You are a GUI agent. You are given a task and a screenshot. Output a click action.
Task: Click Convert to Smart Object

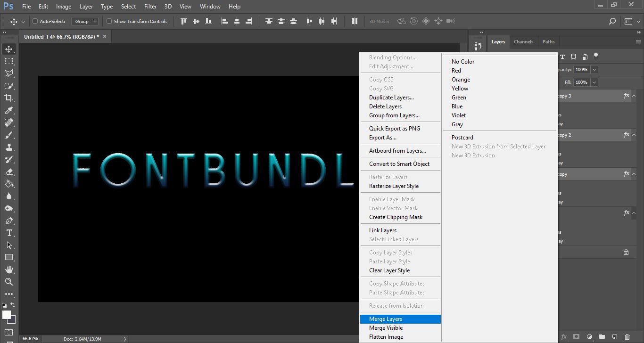[399, 164]
